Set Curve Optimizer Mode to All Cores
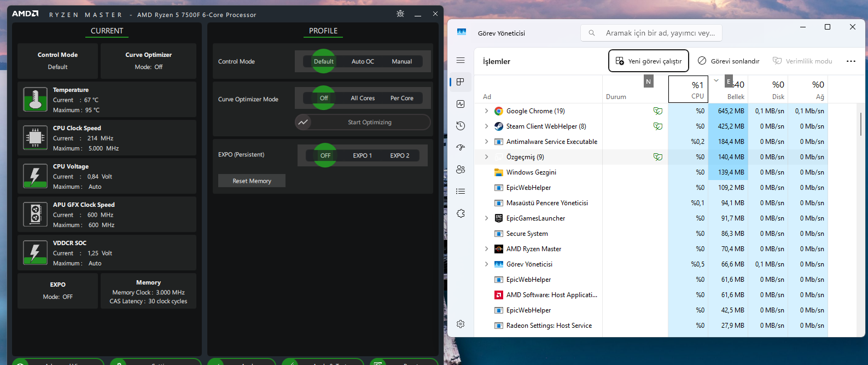 click(x=363, y=98)
